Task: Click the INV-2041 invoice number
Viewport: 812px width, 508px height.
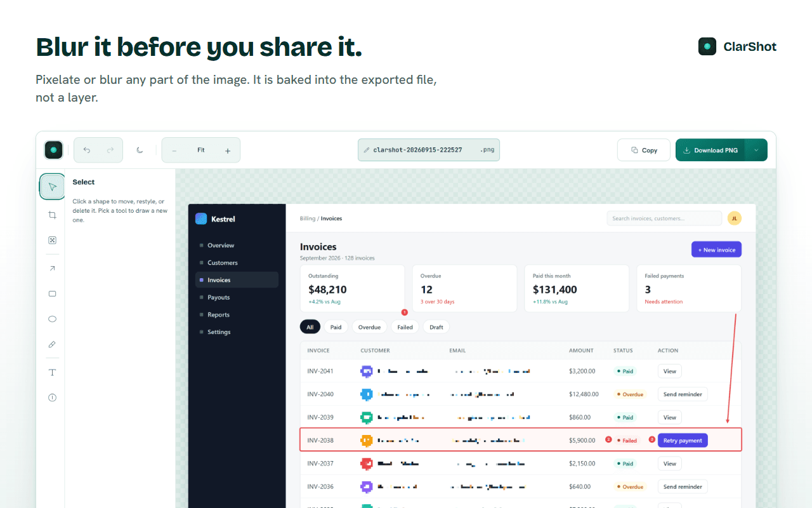Action: (320, 371)
